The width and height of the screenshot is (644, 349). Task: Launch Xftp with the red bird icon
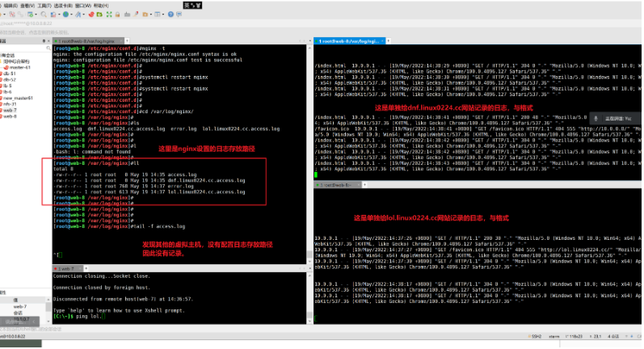pyautogui.click(x=91, y=15)
